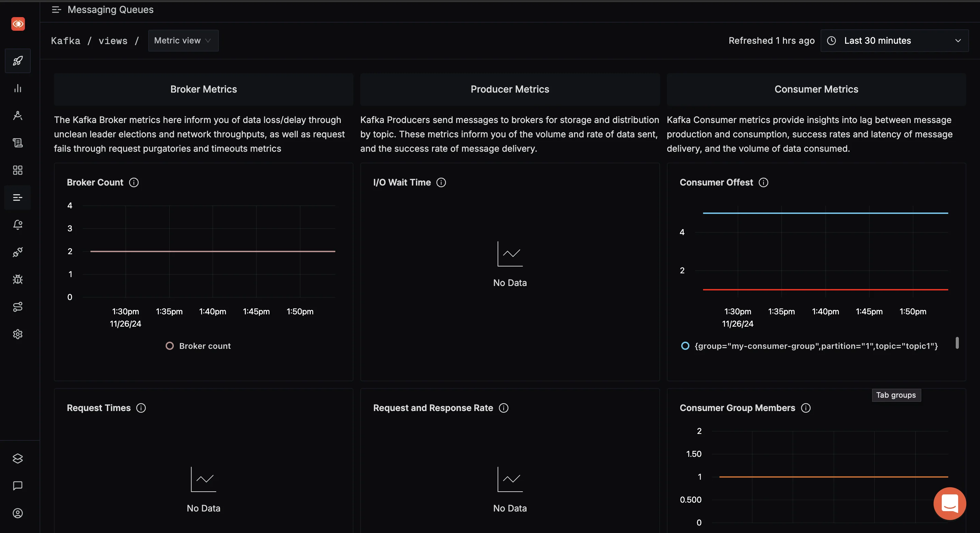This screenshot has width=980, height=533.
Task: Open Service Map route icon in sidebar
Action: 18,307
